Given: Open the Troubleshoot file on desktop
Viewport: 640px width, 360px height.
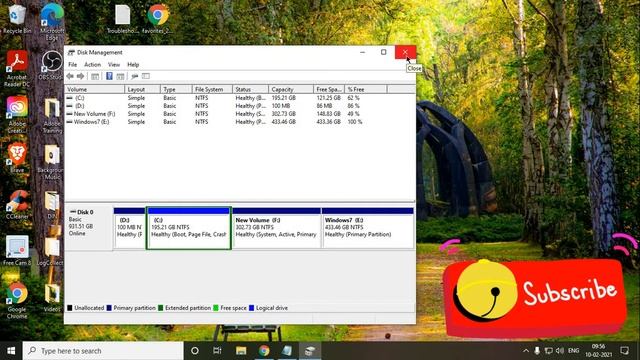Looking at the screenshot, I should coord(122,19).
